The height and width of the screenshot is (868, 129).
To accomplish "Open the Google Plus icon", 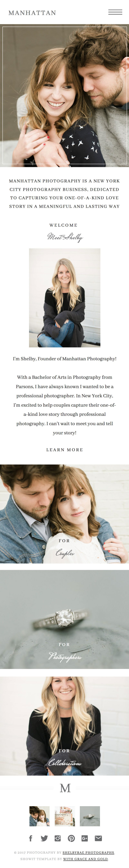I will [85, 838].
